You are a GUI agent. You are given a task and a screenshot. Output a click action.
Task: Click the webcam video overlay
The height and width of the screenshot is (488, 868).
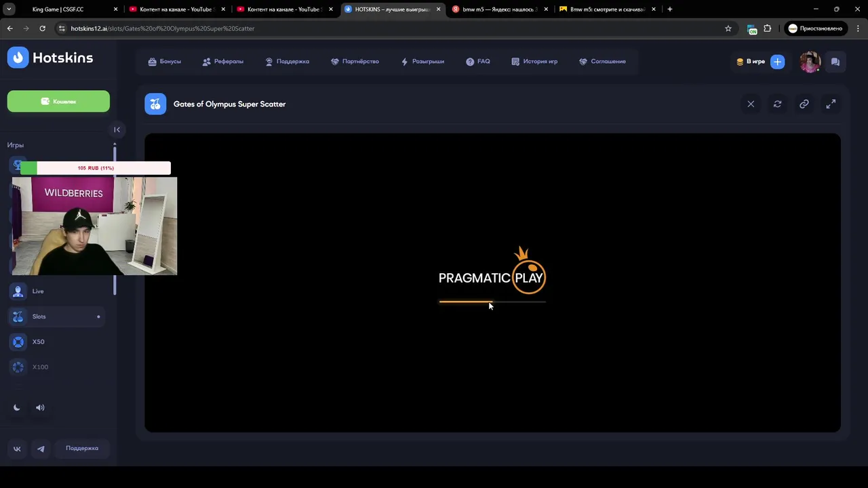[94, 226]
